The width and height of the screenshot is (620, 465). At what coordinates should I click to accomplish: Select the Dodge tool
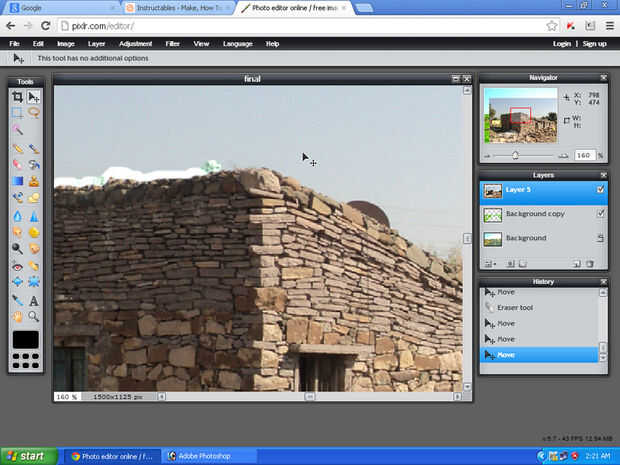17,248
